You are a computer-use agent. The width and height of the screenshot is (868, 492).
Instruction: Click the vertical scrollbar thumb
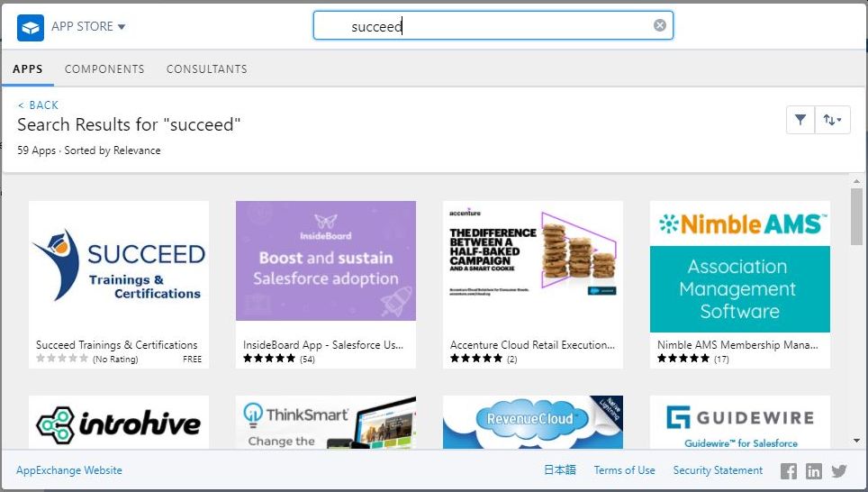tap(856, 216)
